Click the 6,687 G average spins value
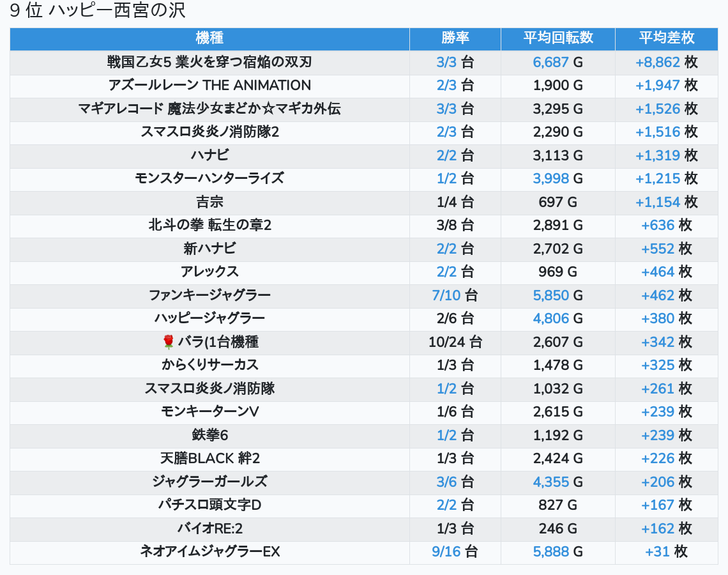 pos(557,62)
